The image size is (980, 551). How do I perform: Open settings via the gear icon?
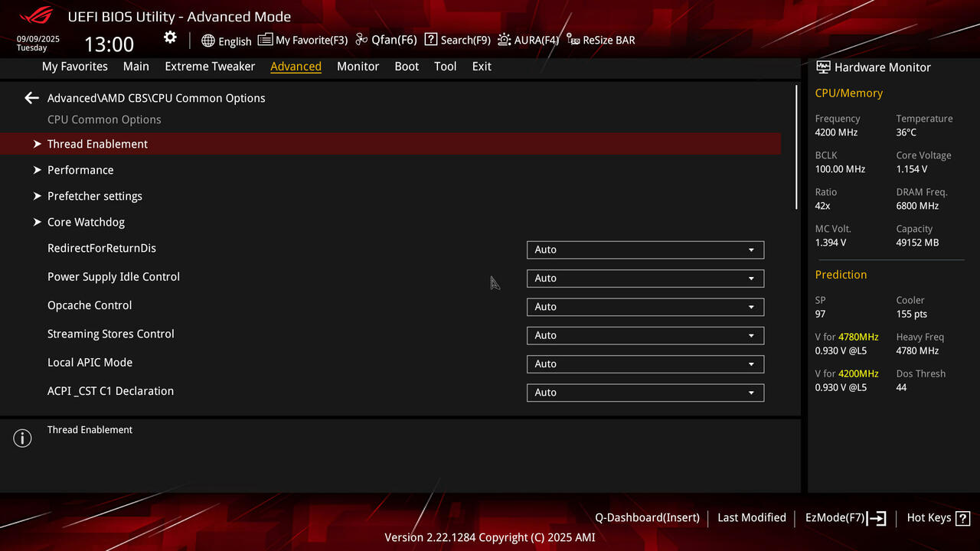pyautogui.click(x=170, y=37)
